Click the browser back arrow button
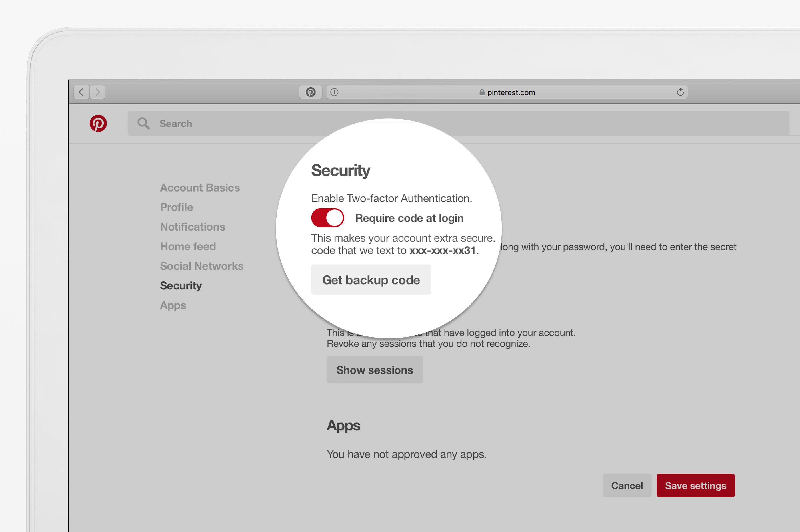The image size is (800, 532). click(x=81, y=92)
